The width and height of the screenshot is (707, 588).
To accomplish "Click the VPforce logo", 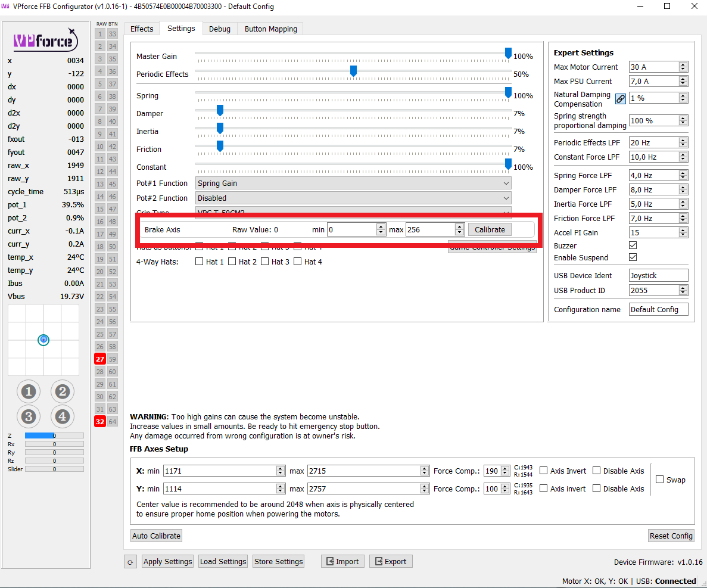I will (45, 40).
